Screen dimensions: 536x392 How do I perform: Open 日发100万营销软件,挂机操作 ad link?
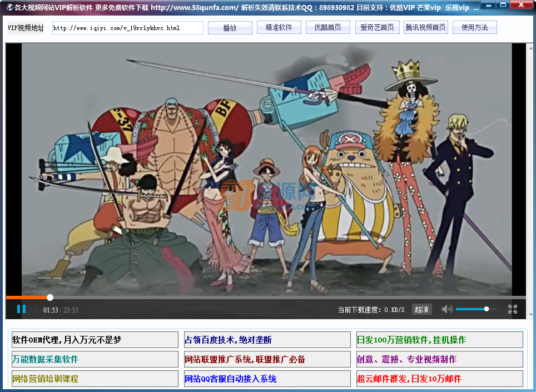pos(440,340)
